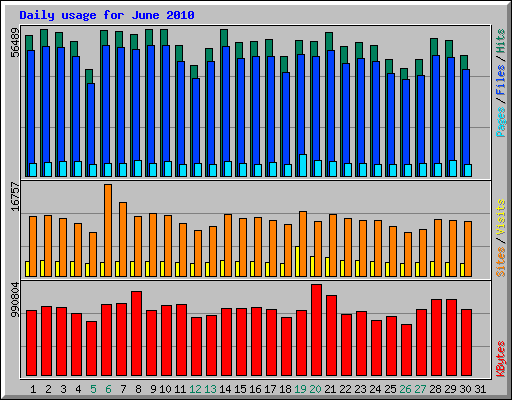This screenshot has width=512, height=400.
Task: Click green weekend day 5 label
Action: tap(93, 389)
